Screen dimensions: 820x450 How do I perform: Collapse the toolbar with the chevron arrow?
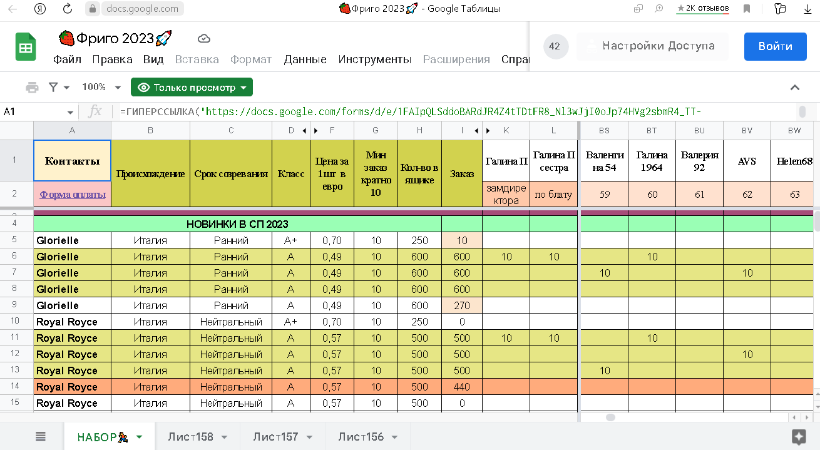[795, 87]
